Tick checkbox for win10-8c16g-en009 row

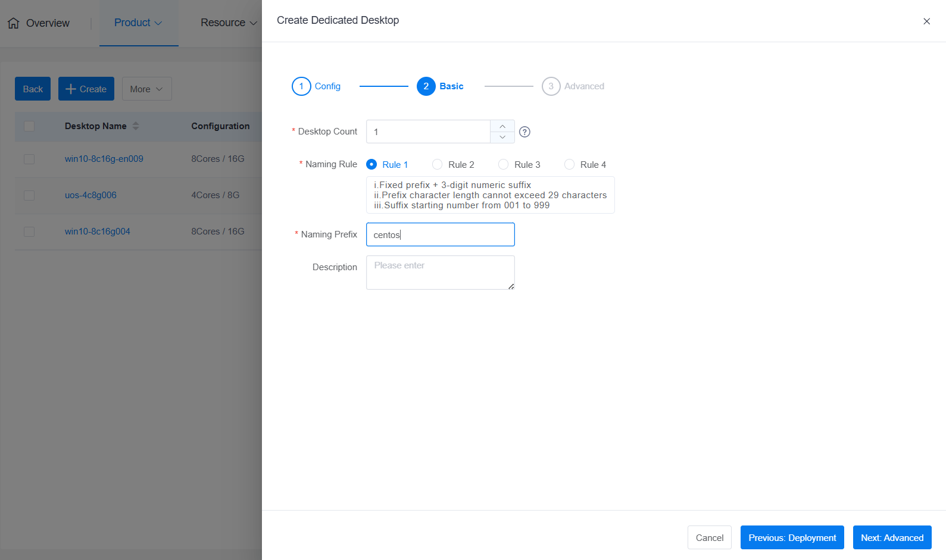point(29,159)
